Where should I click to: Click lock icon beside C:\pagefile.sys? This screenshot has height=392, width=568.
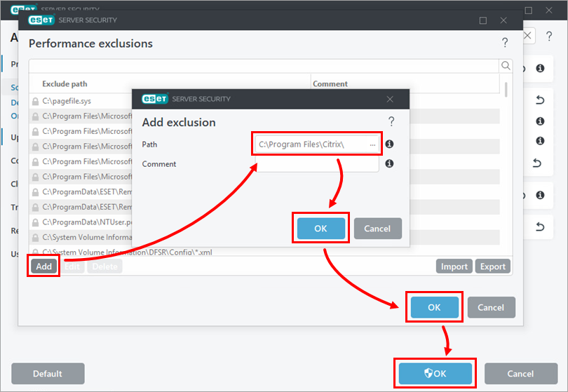click(x=35, y=102)
